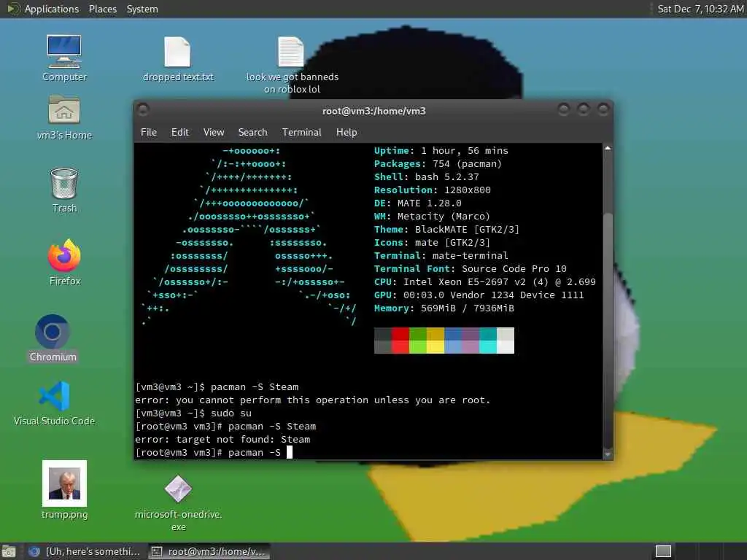747x560 pixels.
Task: Open the Places panel menu
Action: [103, 9]
